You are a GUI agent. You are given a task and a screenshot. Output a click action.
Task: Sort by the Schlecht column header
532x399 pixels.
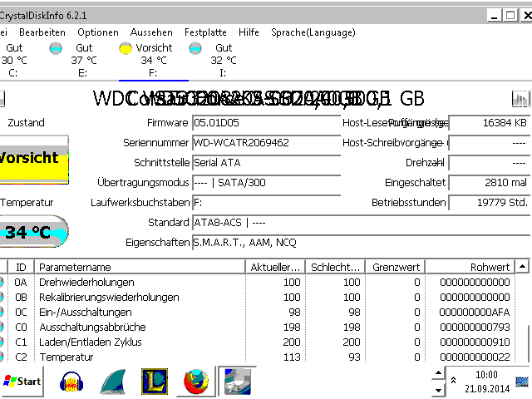tap(335, 267)
